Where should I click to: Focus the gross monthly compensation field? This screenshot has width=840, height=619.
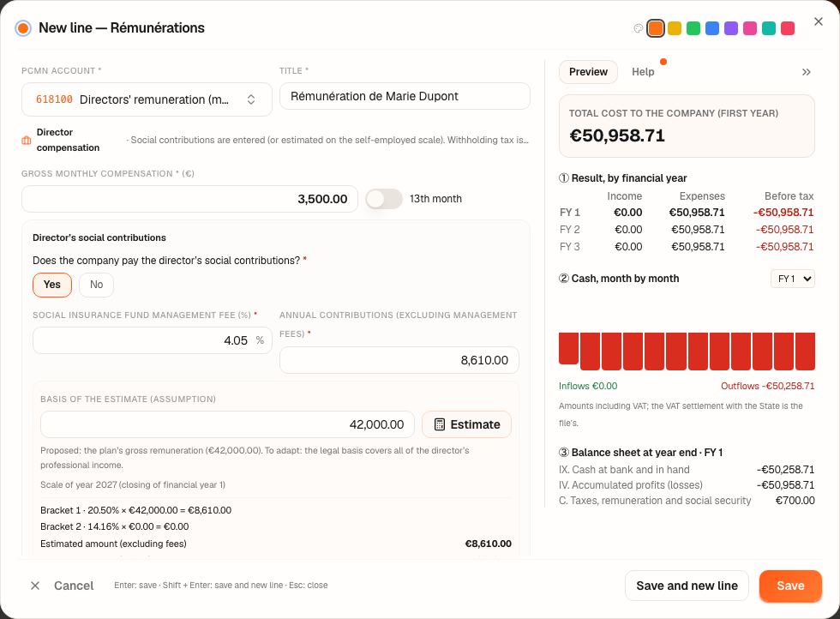pyautogui.click(x=189, y=199)
